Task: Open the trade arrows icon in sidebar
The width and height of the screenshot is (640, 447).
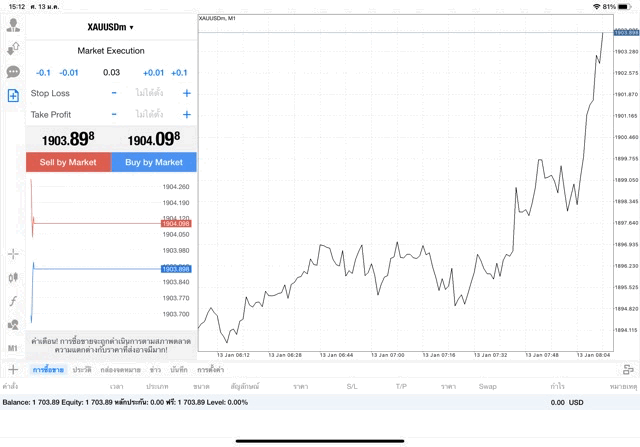Action: (13, 48)
